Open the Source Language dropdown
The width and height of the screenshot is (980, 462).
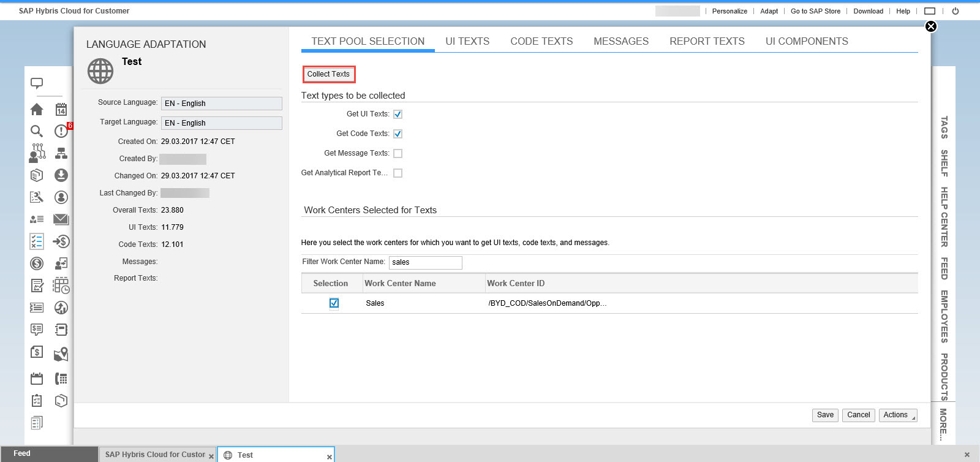pos(222,104)
